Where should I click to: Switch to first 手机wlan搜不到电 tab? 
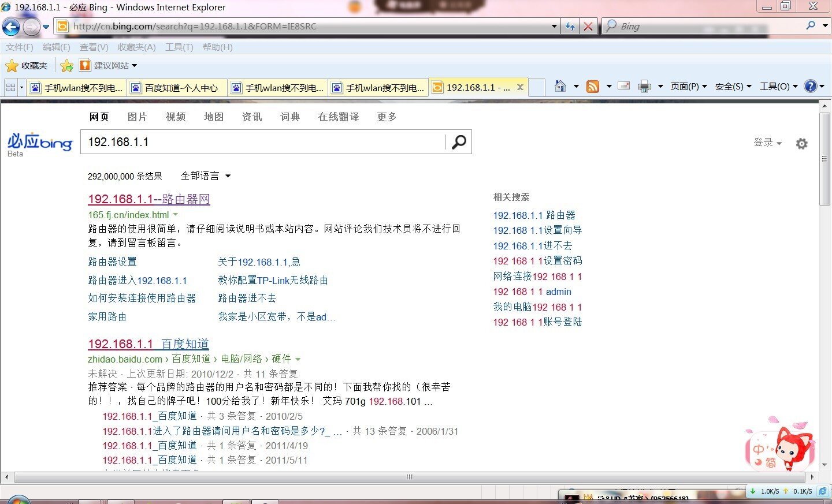(x=77, y=88)
